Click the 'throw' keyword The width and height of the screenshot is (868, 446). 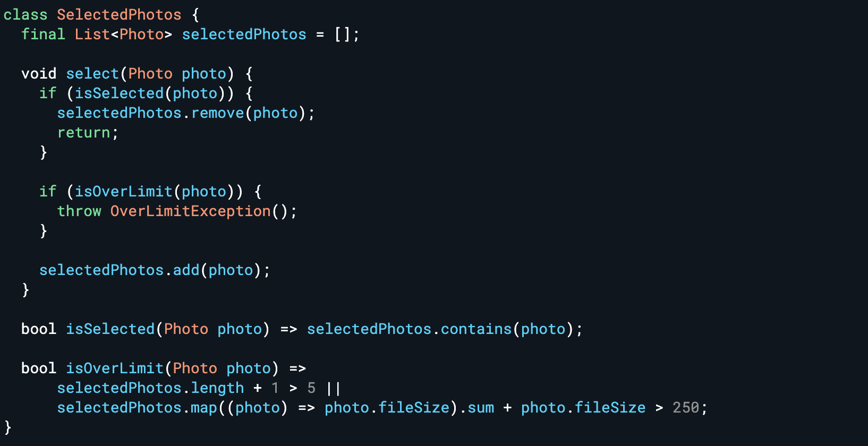coord(79,211)
